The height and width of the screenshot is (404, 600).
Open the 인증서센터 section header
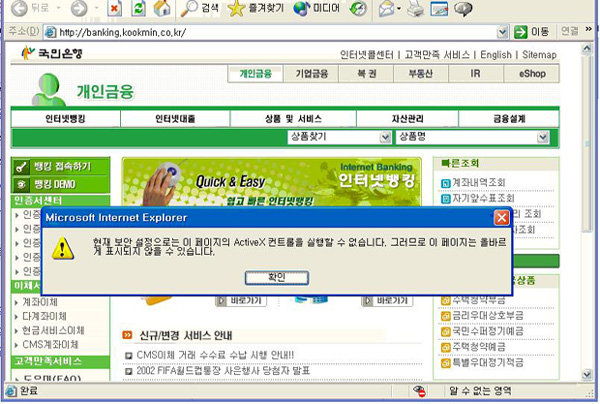60,200
